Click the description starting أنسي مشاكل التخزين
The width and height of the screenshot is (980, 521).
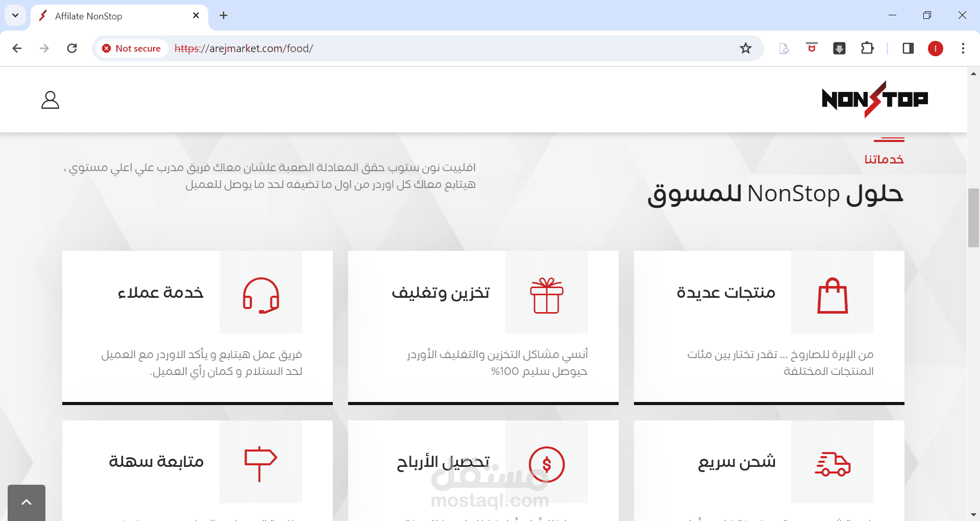pyautogui.click(x=498, y=363)
